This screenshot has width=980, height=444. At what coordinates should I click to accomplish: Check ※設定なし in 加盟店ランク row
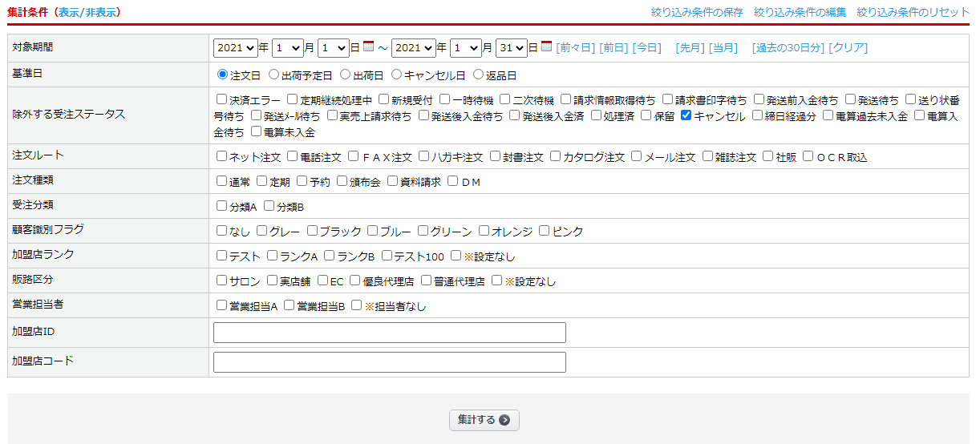[x=456, y=256]
